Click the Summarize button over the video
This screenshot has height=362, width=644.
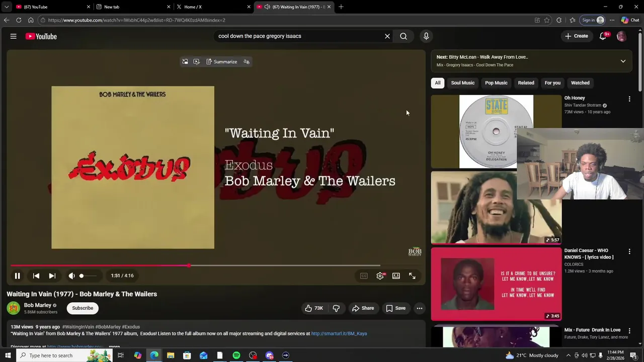click(221, 62)
